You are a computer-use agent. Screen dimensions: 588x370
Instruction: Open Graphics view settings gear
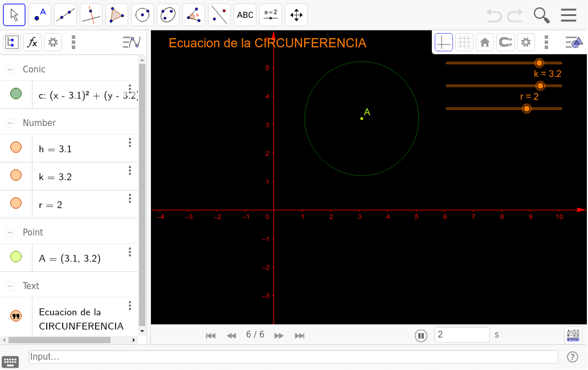[526, 42]
